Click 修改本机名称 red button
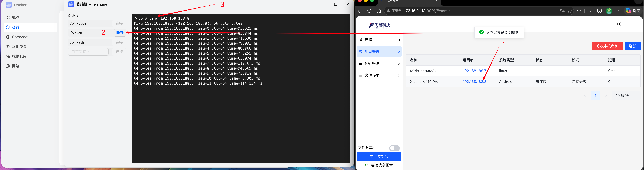 click(607, 46)
